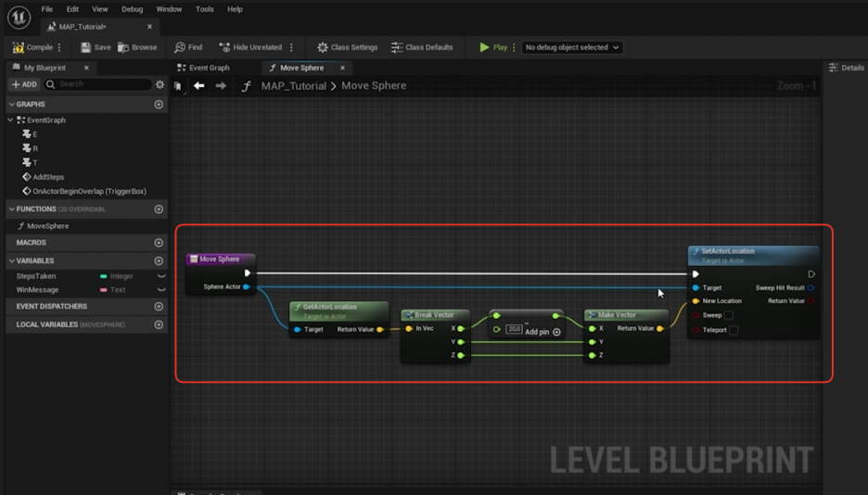This screenshot has width=868, height=495.
Task: Click Add pin on the add node
Action: pos(542,332)
